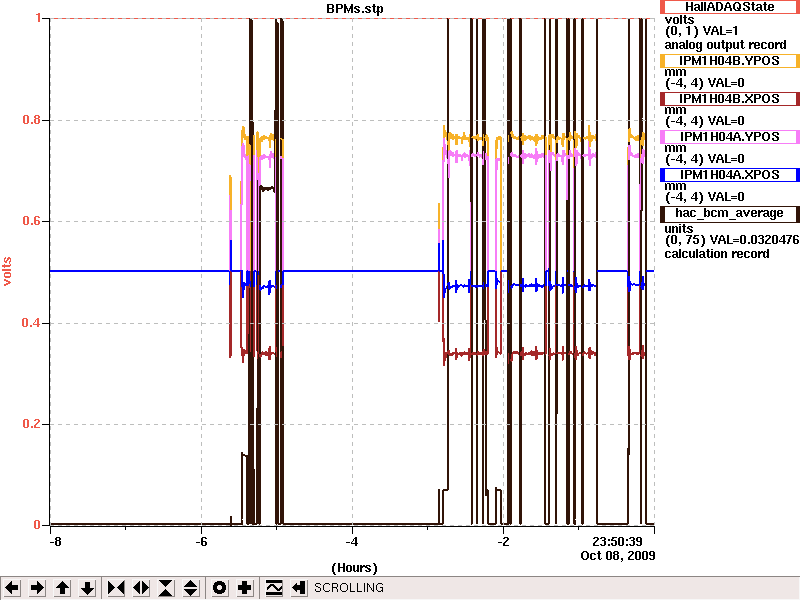Pan the graph left with the left arrow

(12, 588)
